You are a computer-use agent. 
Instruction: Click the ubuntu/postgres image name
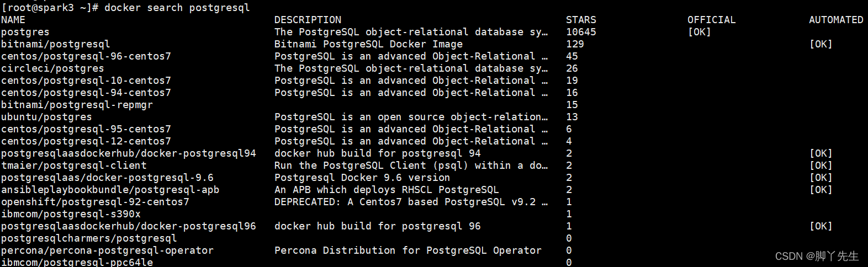(46, 117)
